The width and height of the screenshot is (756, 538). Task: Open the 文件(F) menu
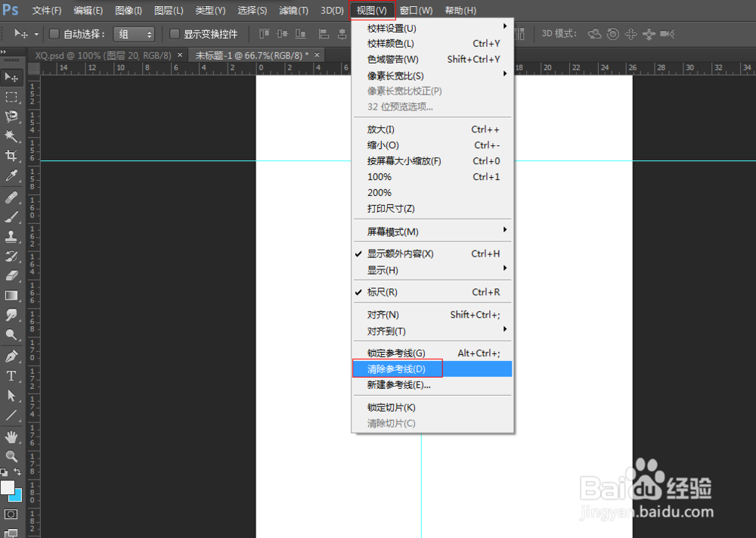click(46, 10)
